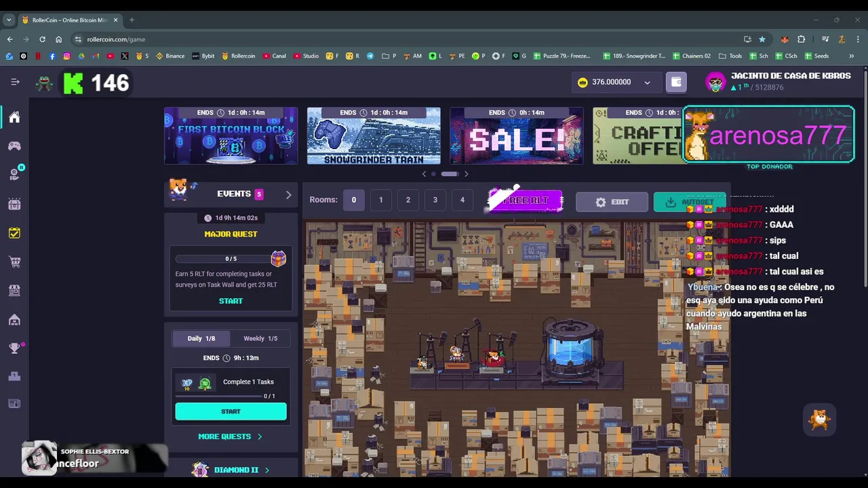
Task: Open First Bitcoin Block banner
Action: [x=231, y=136]
